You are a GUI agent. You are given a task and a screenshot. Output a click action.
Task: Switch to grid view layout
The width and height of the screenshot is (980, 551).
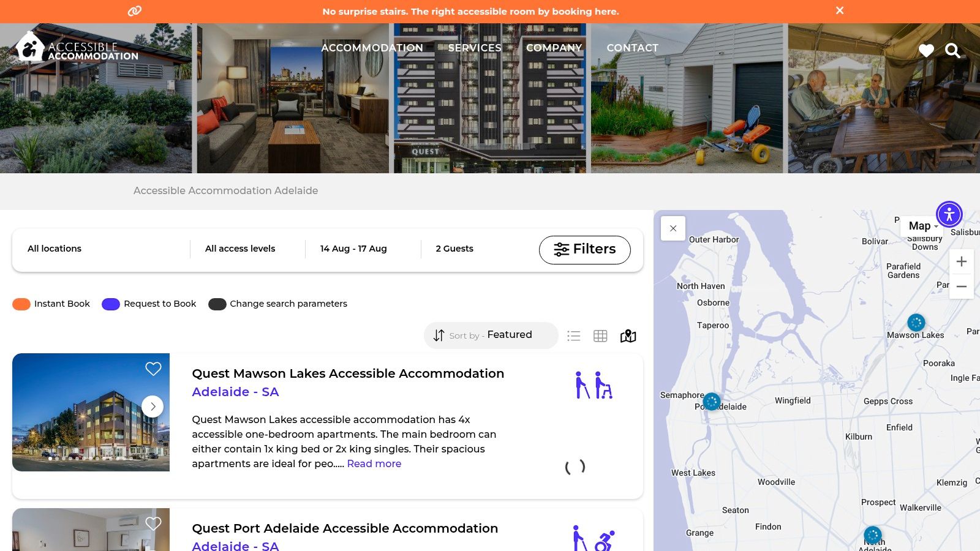coord(600,335)
